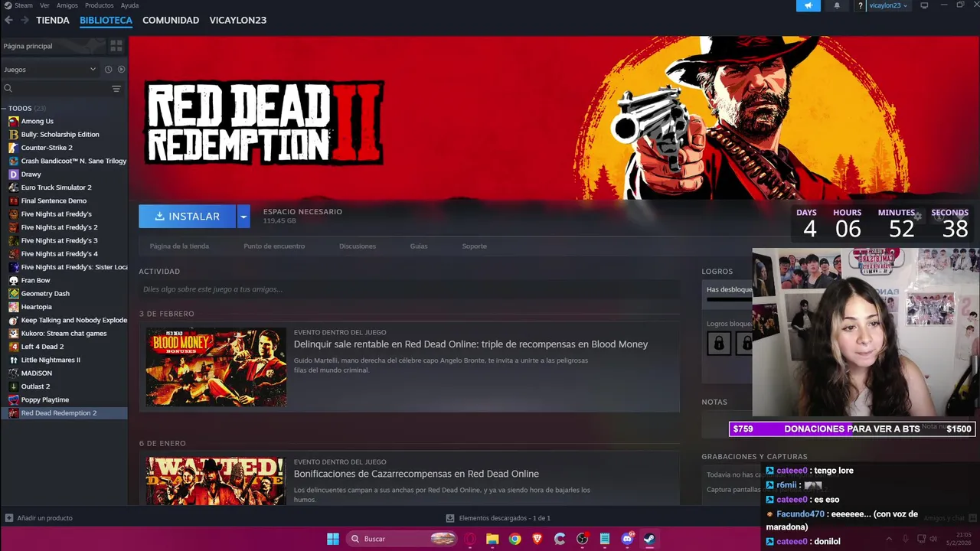
Task: Open the Blood Money event thumbnail
Action: [216, 367]
